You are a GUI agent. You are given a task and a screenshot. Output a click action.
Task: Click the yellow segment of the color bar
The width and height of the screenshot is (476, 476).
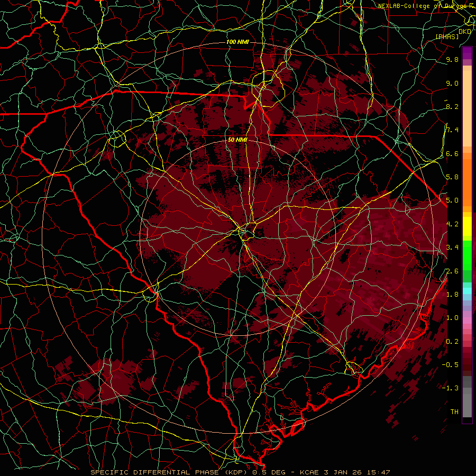[467, 226]
